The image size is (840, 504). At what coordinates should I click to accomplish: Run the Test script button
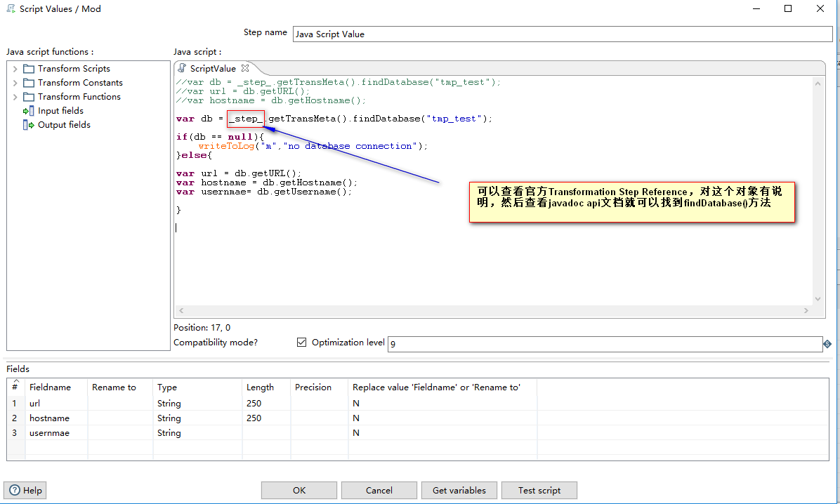coord(539,490)
